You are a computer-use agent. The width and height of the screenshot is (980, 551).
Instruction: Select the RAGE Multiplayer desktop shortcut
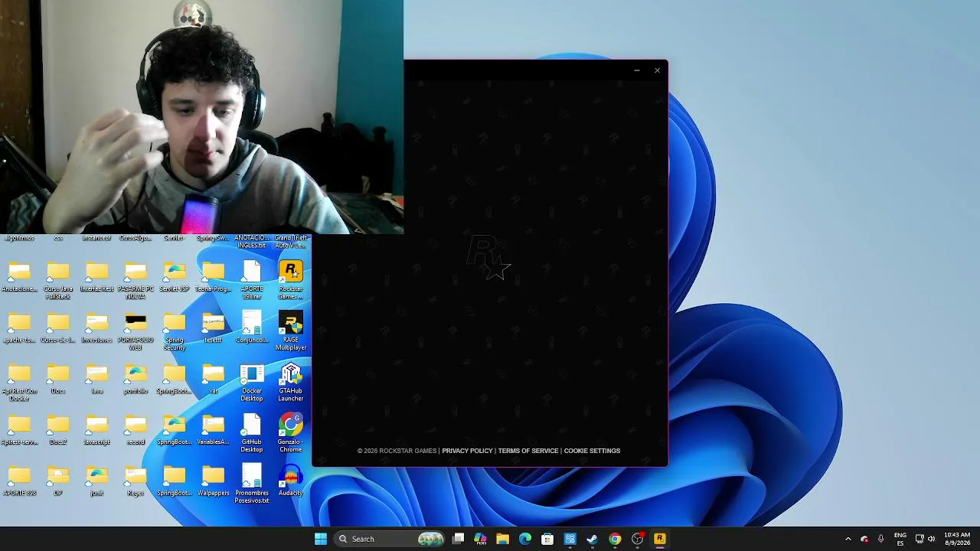pos(291,331)
